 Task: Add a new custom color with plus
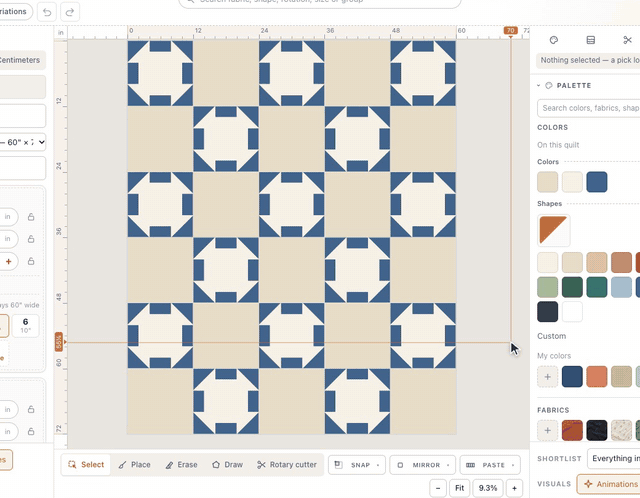point(547,377)
